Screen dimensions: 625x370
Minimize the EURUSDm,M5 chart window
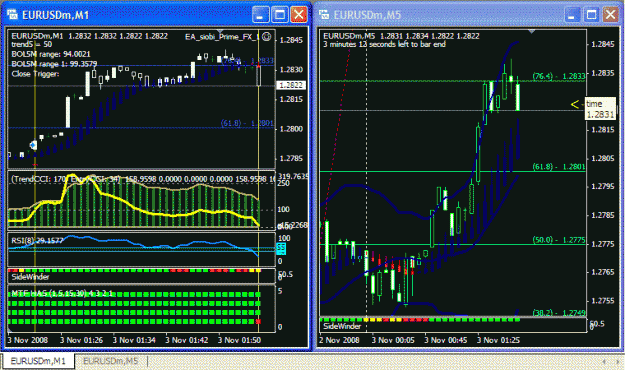tap(572, 15)
